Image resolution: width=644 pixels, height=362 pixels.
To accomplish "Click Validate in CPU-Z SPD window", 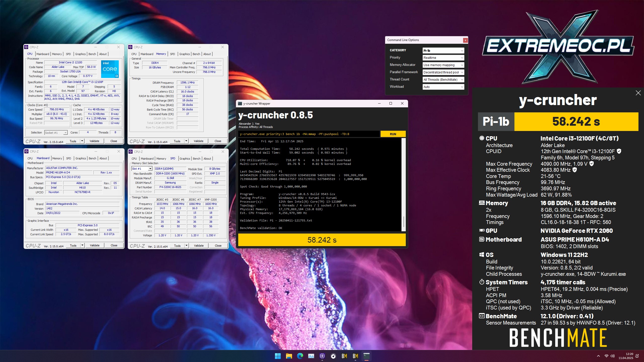I will (199, 246).
